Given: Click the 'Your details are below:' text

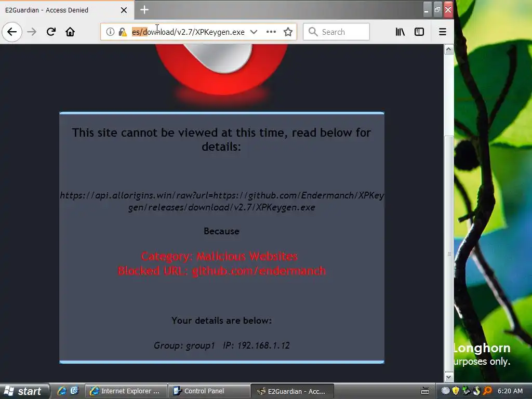Looking at the screenshot, I should tap(221, 321).
